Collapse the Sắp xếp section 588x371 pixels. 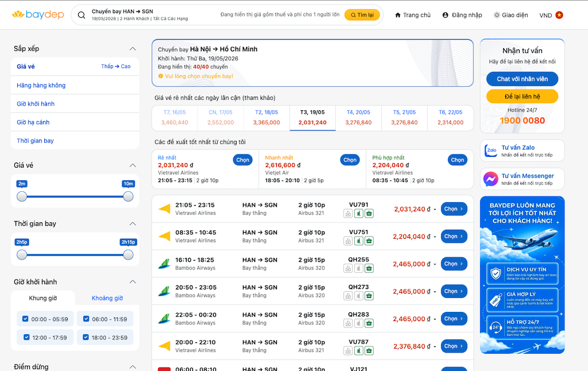133,49
